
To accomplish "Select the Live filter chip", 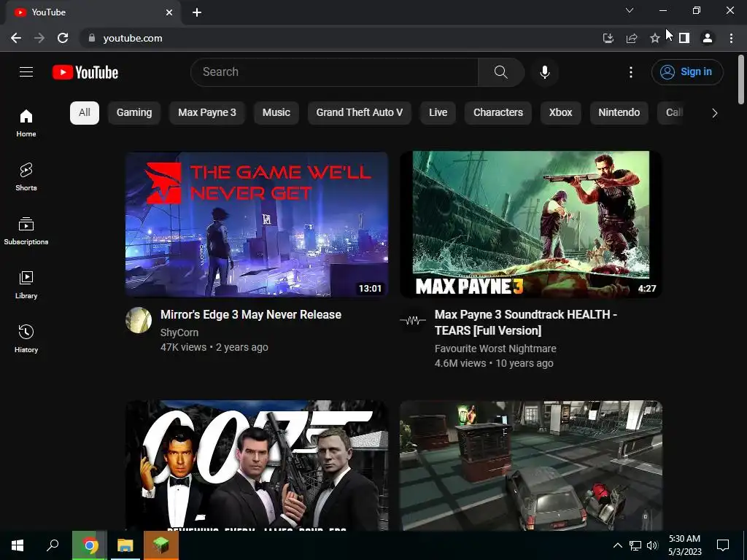I will click(x=438, y=113).
